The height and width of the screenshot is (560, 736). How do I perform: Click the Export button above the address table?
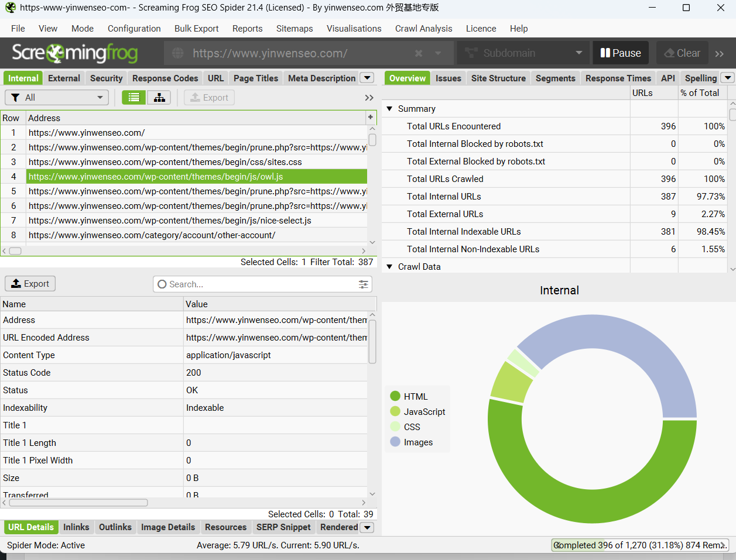click(210, 98)
